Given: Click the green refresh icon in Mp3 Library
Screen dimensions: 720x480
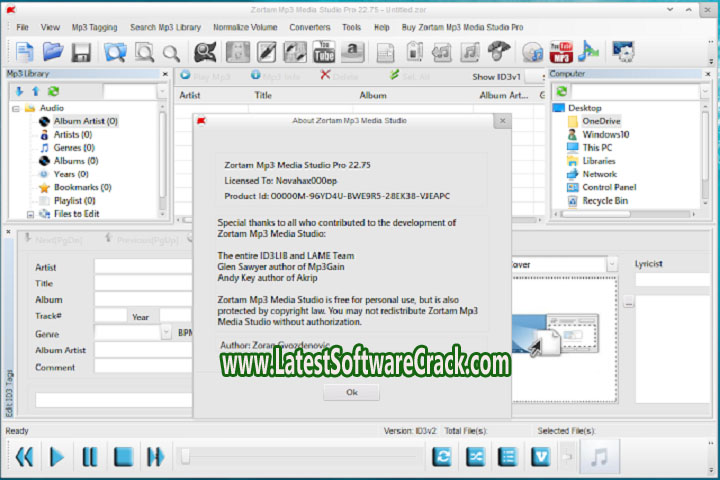Looking at the screenshot, I should [53, 91].
